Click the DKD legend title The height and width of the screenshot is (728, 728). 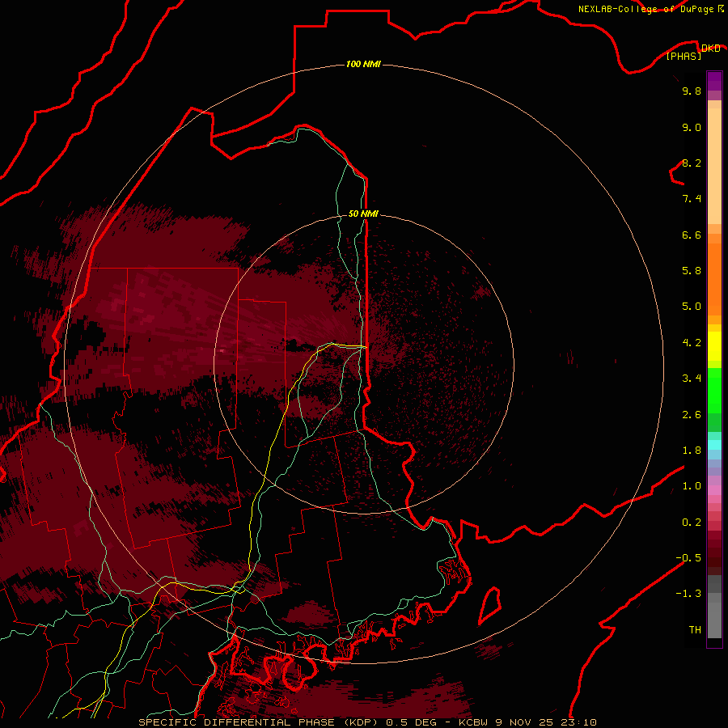(x=710, y=48)
